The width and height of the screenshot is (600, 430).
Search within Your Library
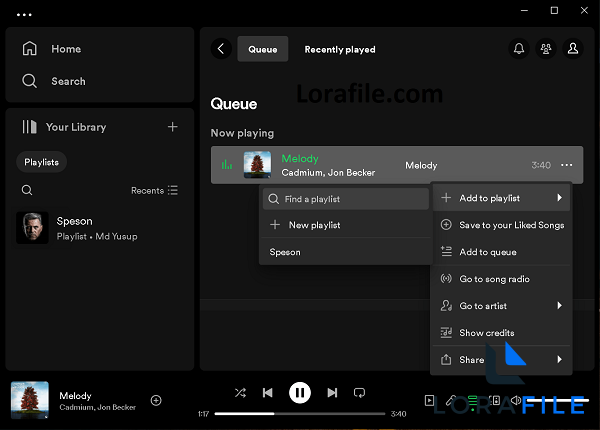pos(27,190)
